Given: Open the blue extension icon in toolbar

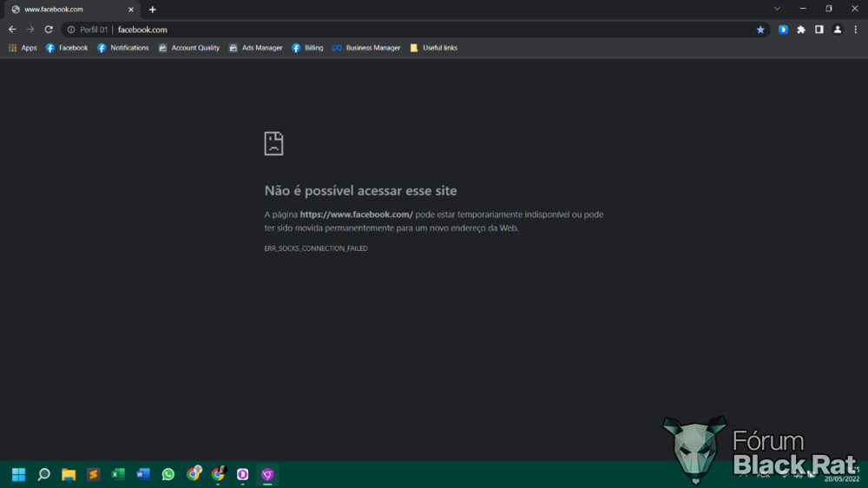Looking at the screenshot, I should point(783,30).
